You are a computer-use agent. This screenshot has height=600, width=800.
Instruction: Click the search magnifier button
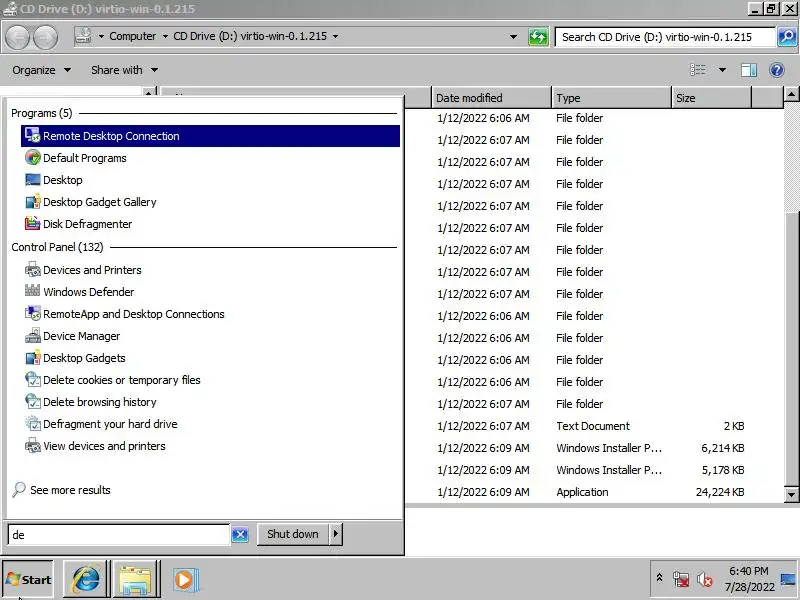787,37
